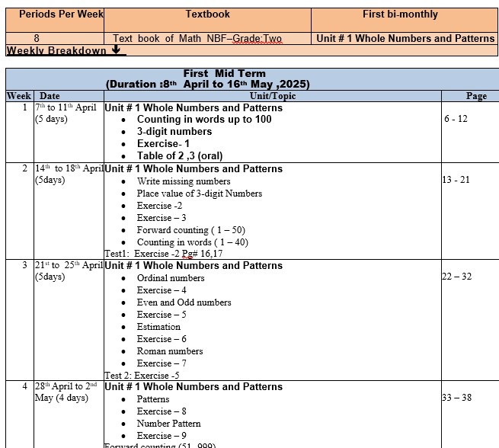
Task: Click the Page column header
Action: [476, 96]
